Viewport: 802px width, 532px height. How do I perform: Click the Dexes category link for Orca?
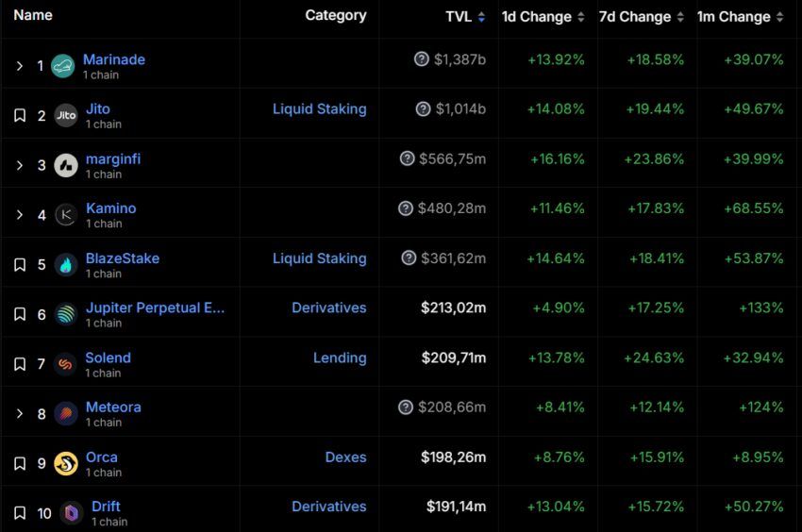tap(345, 457)
